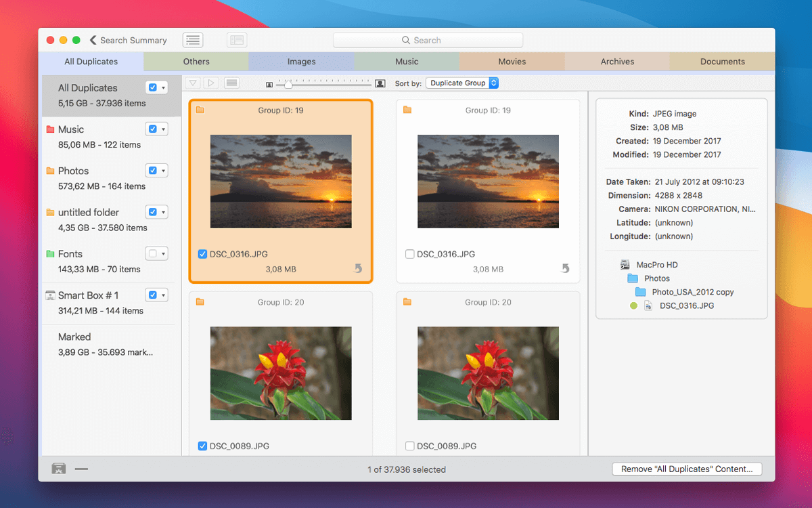Go back to Search Summary
This screenshot has height=508, width=812.
click(128, 41)
